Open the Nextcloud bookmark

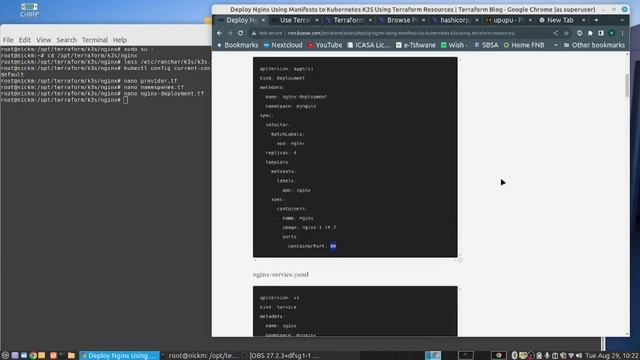[x=283, y=45]
